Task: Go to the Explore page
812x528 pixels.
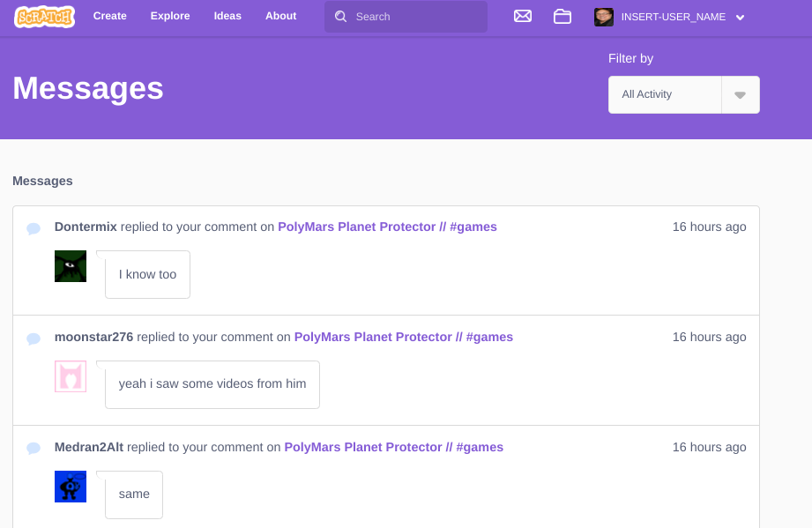Action: pyautogui.click(x=170, y=16)
